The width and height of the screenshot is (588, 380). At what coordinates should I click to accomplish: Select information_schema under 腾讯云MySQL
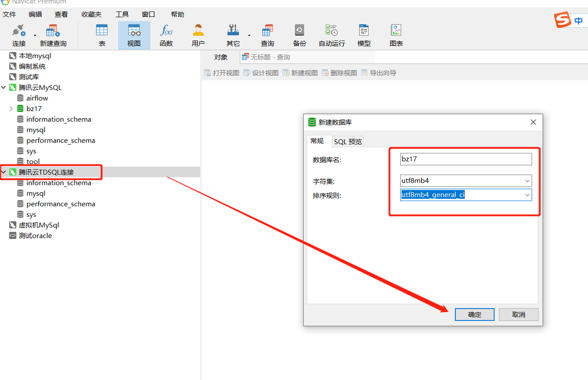pyautogui.click(x=59, y=119)
